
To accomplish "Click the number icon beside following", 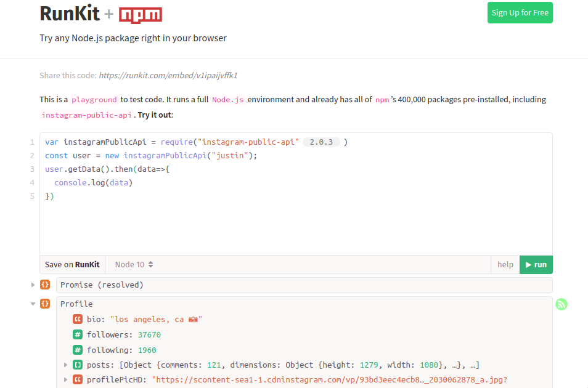I will 78,350.
